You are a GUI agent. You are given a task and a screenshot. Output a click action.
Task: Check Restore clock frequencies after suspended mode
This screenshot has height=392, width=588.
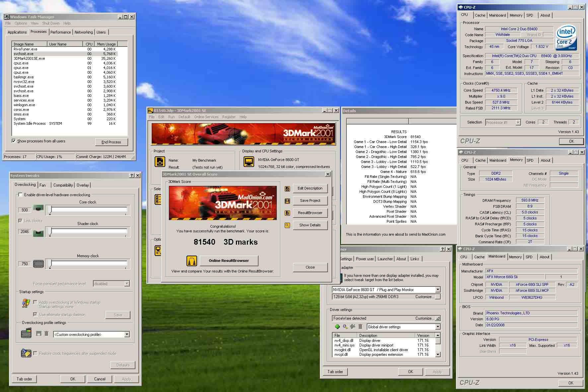[35, 353]
